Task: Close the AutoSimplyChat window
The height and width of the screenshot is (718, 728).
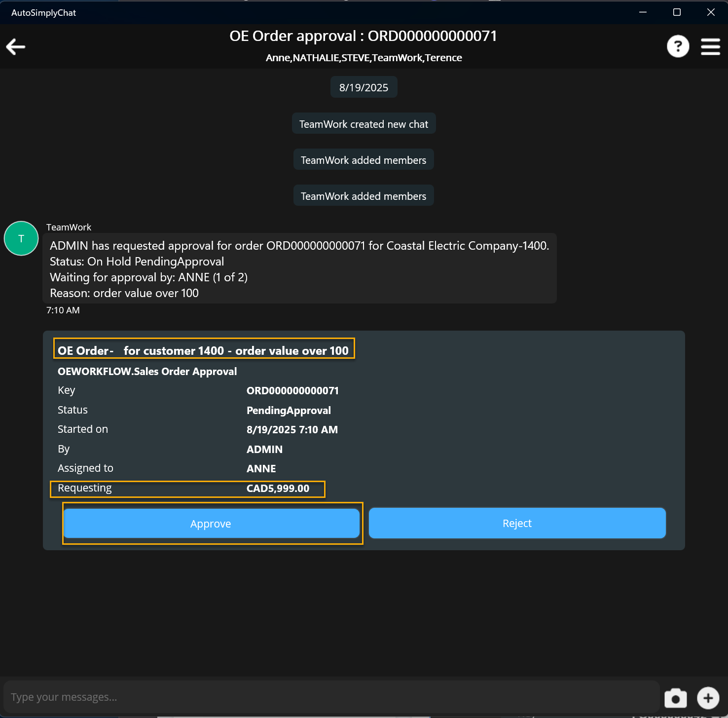Action: coord(711,12)
